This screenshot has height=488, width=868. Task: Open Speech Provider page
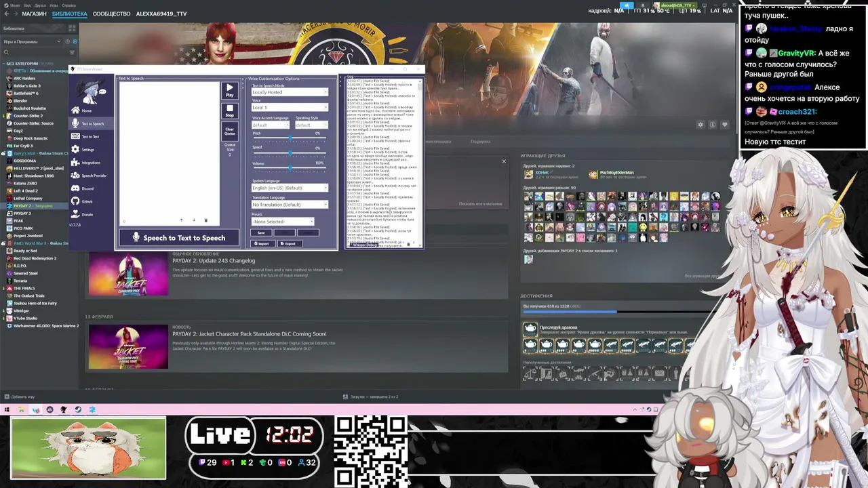(90, 176)
